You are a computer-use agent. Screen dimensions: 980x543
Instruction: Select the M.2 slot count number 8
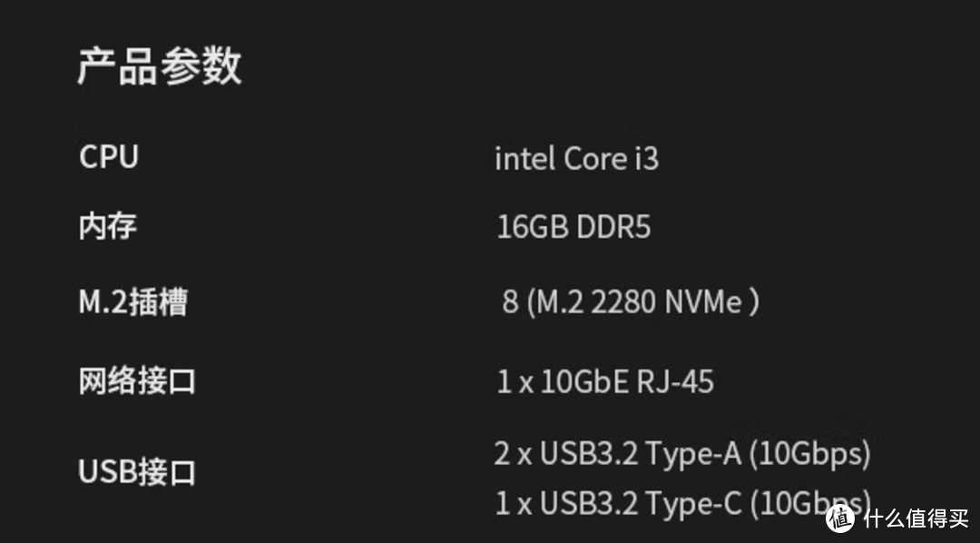(x=510, y=302)
